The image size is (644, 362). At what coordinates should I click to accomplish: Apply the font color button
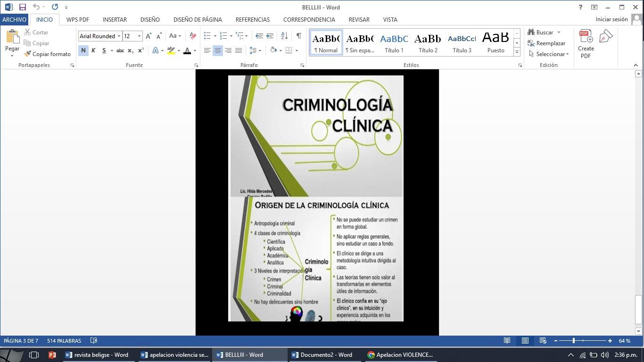click(187, 50)
